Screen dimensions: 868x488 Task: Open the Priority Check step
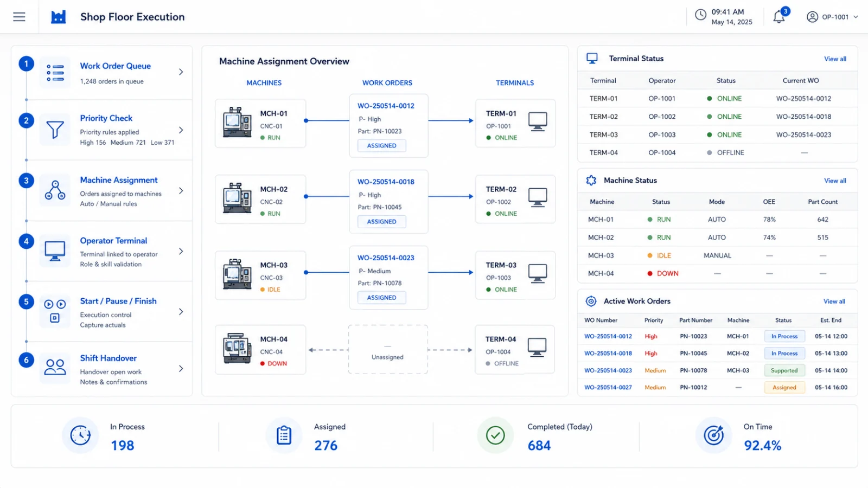(x=102, y=130)
